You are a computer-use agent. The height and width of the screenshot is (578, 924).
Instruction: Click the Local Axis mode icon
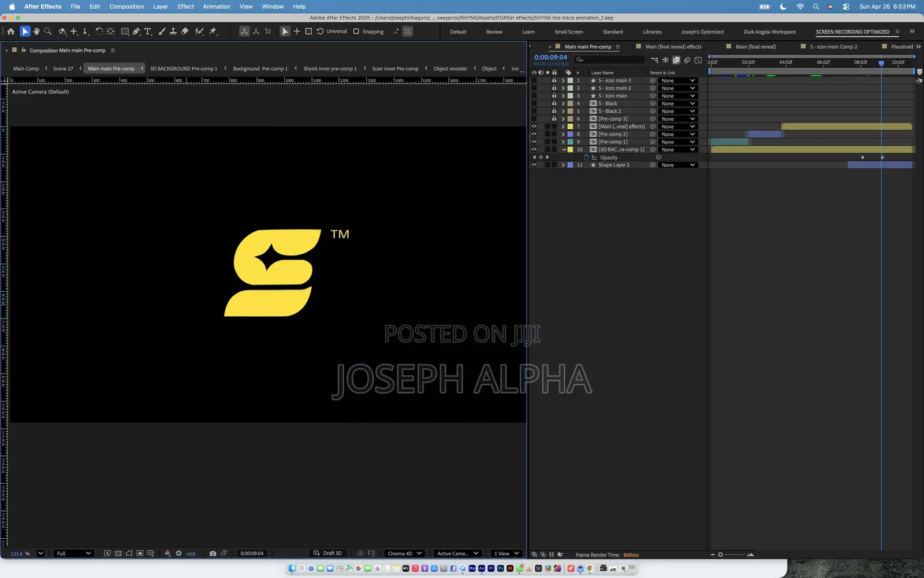tap(244, 31)
